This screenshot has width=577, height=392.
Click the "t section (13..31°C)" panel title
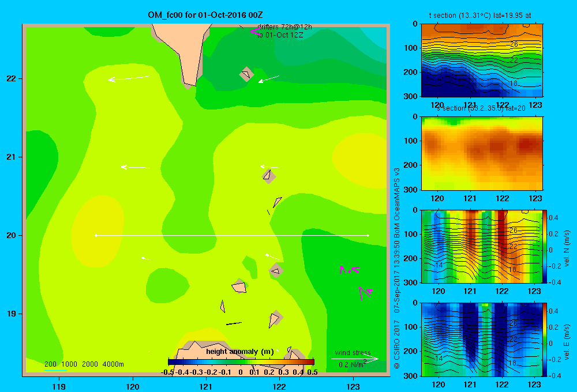tap(480, 16)
